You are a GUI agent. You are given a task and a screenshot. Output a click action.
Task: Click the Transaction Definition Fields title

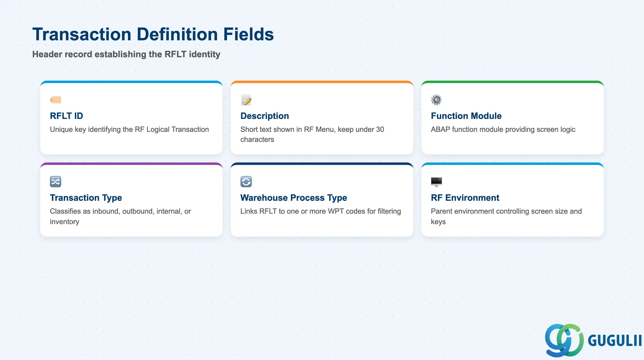pos(153,34)
